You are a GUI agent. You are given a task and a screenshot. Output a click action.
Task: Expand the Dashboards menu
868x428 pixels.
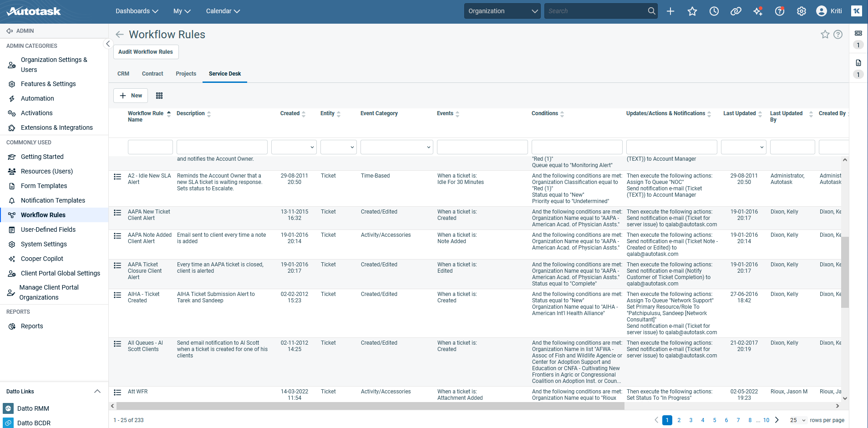[x=137, y=11]
